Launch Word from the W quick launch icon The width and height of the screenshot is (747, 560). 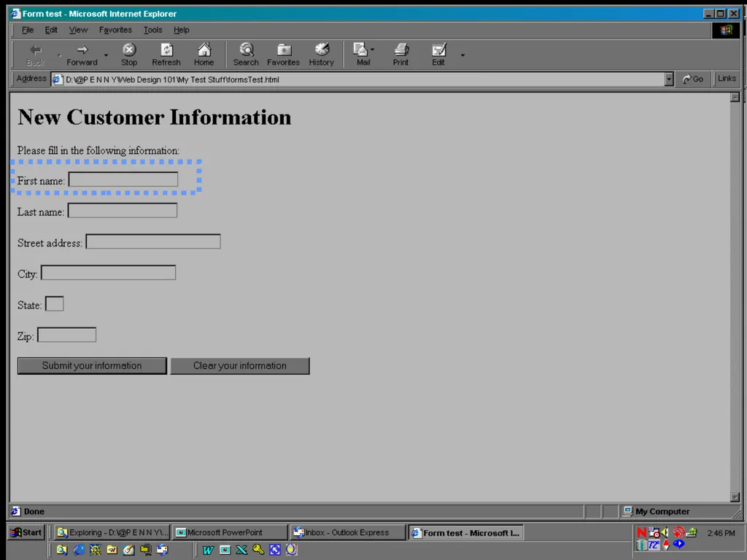[208, 550]
